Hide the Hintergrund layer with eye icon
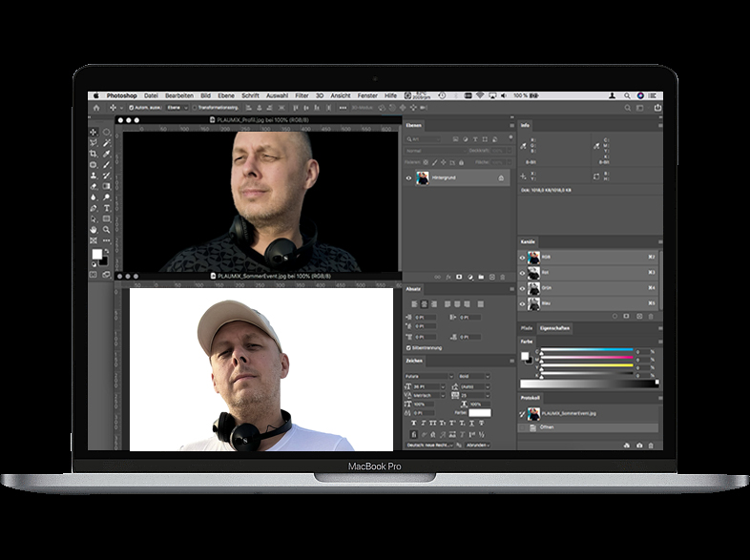Screen dimensions: 750x560 (409, 178)
